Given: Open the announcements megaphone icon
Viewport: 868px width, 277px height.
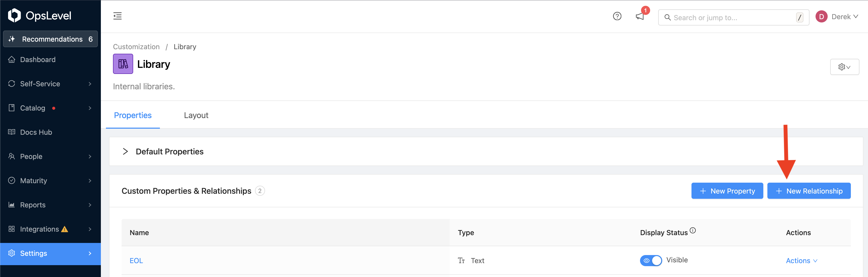Looking at the screenshot, I should point(640,16).
